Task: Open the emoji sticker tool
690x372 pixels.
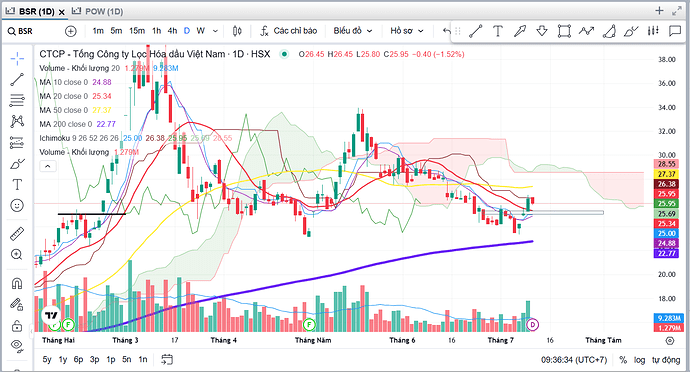Action: click(17, 206)
